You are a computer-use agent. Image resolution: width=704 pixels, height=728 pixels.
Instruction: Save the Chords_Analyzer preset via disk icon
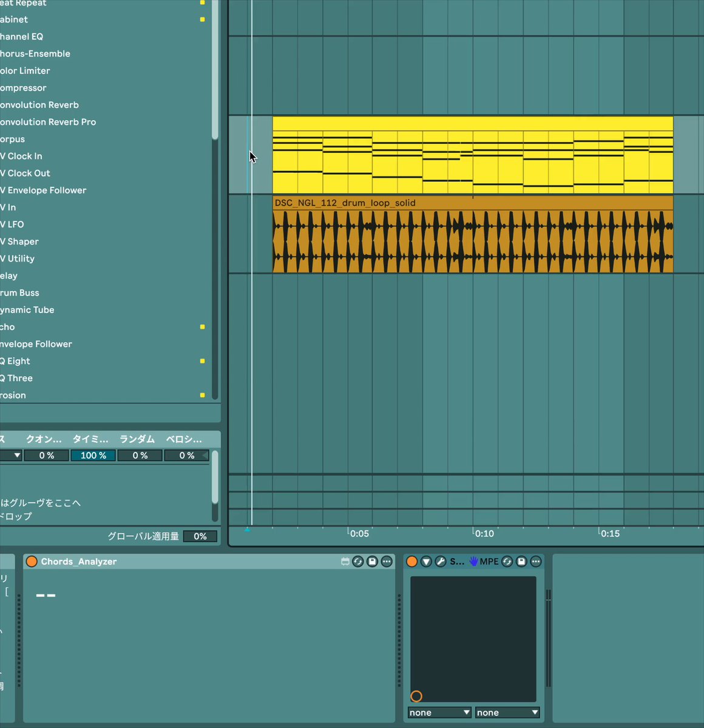(x=373, y=562)
